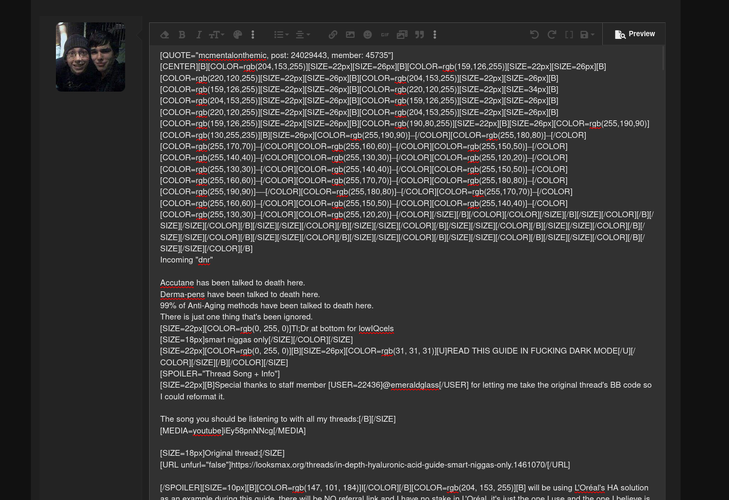The image size is (729, 500).
Task: Open the first more options menu after text color
Action: [x=253, y=35]
